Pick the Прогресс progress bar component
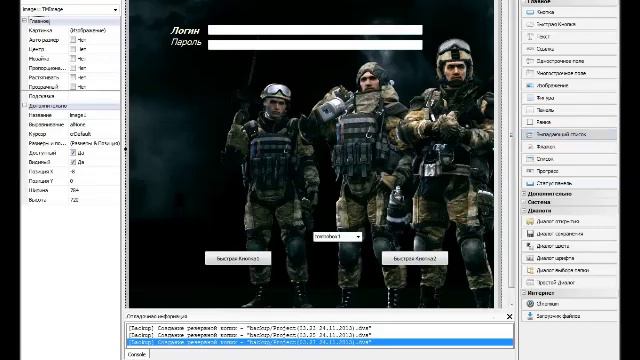Image resolution: width=640 pixels, height=360 pixels. (569, 171)
